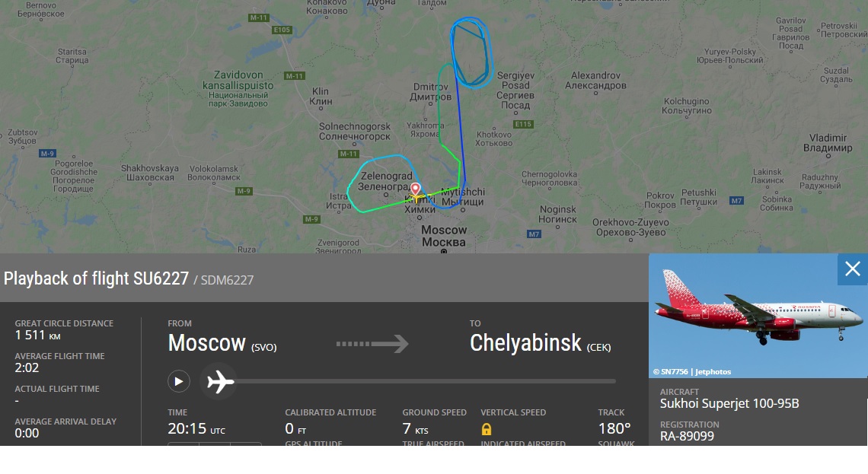Open the Superjet aircraft photo

pos(758,315)
